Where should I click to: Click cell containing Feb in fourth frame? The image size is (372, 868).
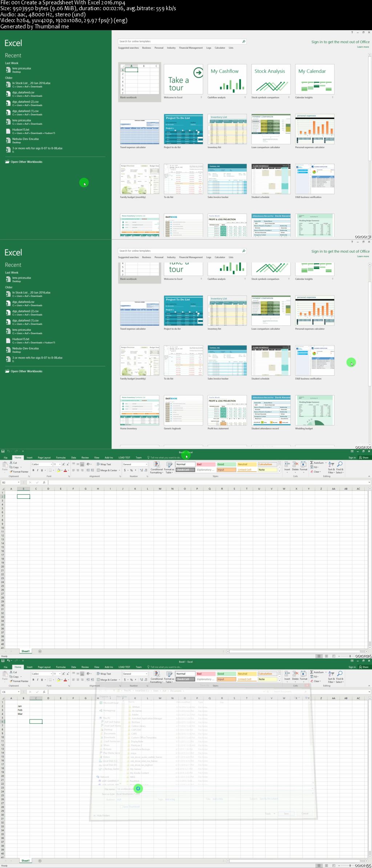[x=23, y=710]
